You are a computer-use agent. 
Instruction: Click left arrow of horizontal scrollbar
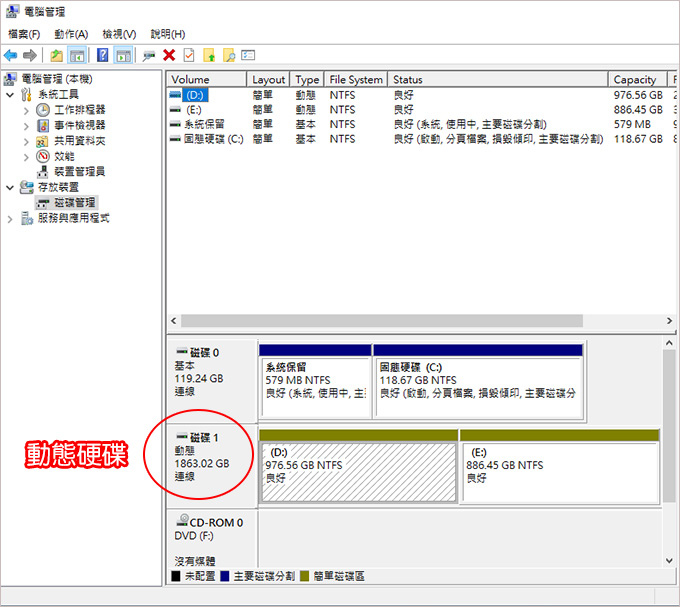tap(173, 321)
